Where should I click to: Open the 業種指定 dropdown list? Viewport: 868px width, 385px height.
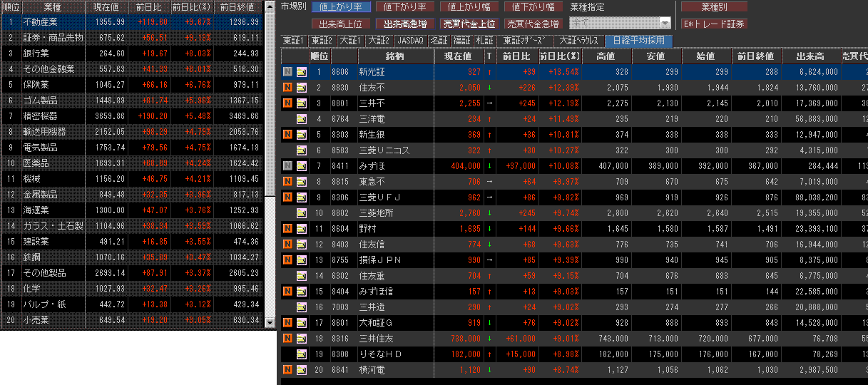point(665,24)
